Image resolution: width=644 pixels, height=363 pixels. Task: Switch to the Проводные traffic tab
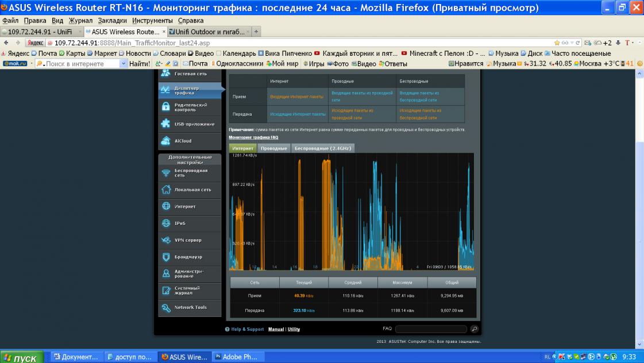(x=273, y=148)
